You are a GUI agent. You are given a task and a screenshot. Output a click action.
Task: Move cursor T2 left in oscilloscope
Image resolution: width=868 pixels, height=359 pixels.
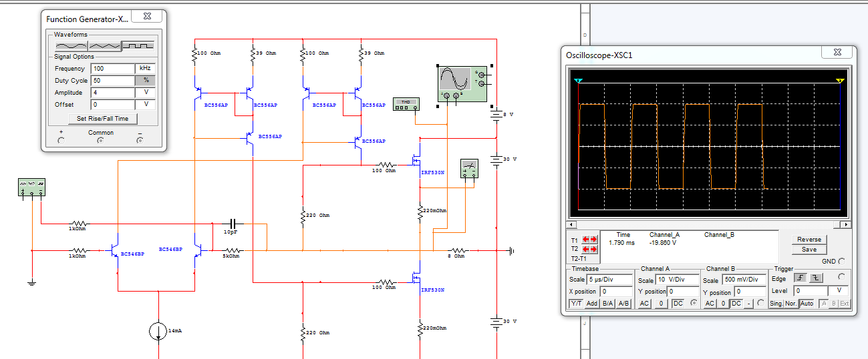pos(586,249)
